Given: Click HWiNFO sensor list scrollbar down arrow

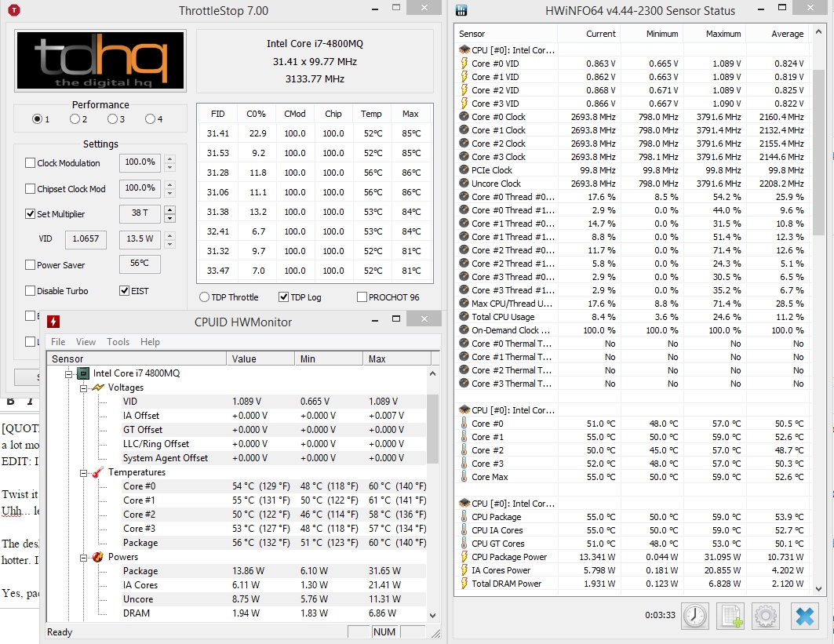Looking at the screenshot, I should 818,588.
